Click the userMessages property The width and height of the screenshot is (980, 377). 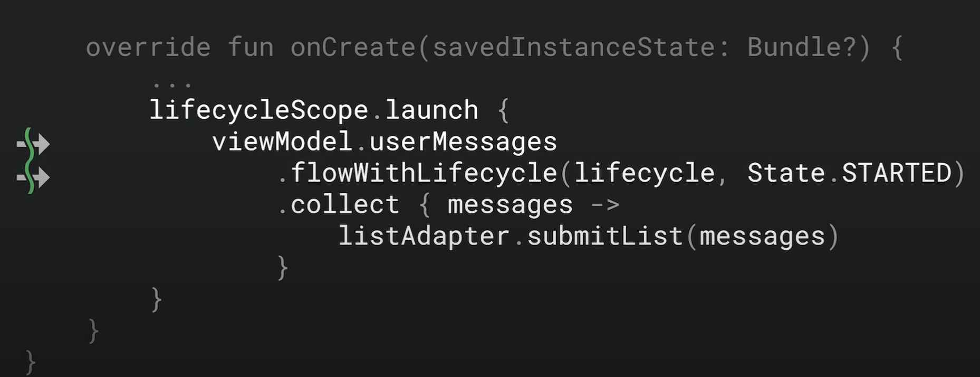pos(463,142)
